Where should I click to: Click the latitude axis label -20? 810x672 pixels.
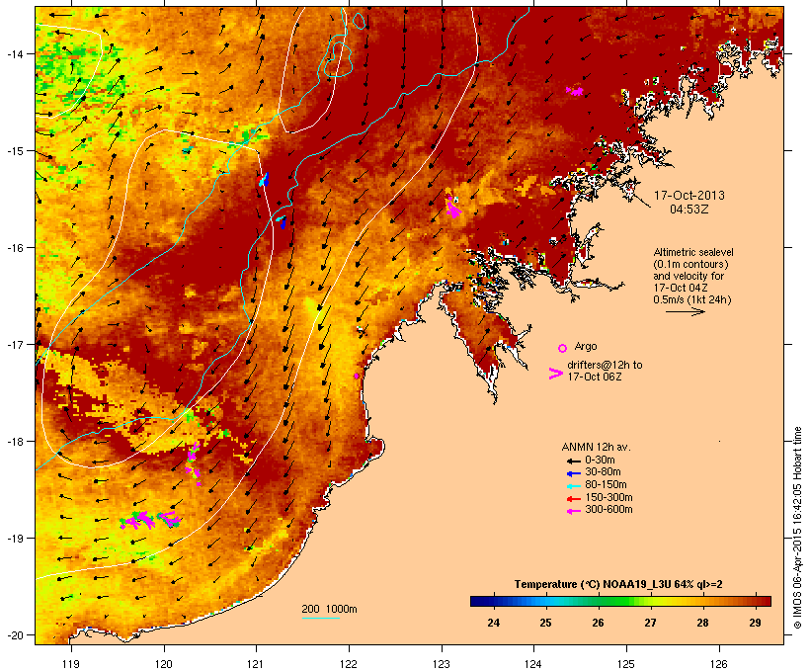(15, 635)
